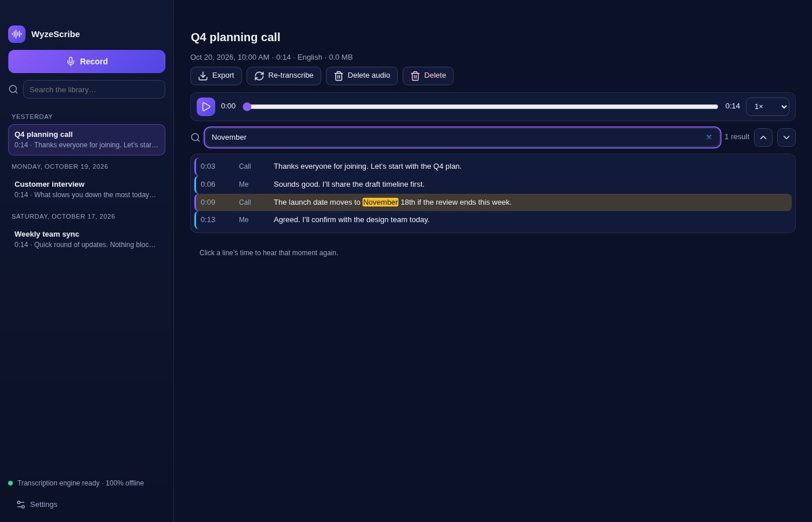Clear the November transcript search
812x522 pixels.
[x=709, y=137]
